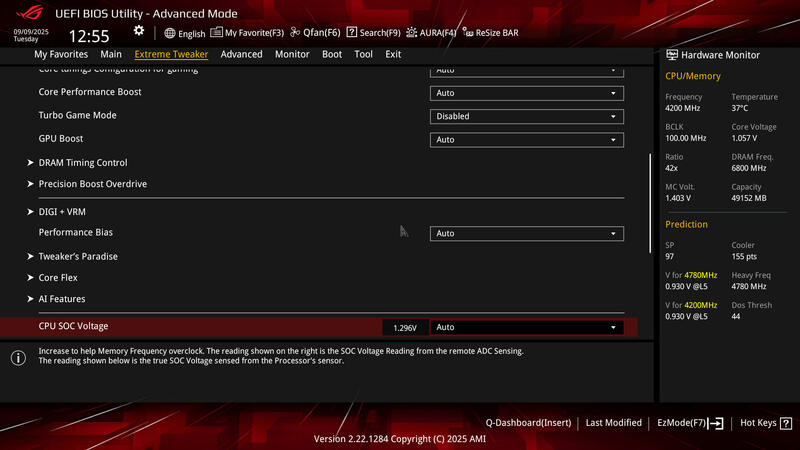Click the Qfan fan icon
This screenshot has height=450, width=800.
[295, 32]
